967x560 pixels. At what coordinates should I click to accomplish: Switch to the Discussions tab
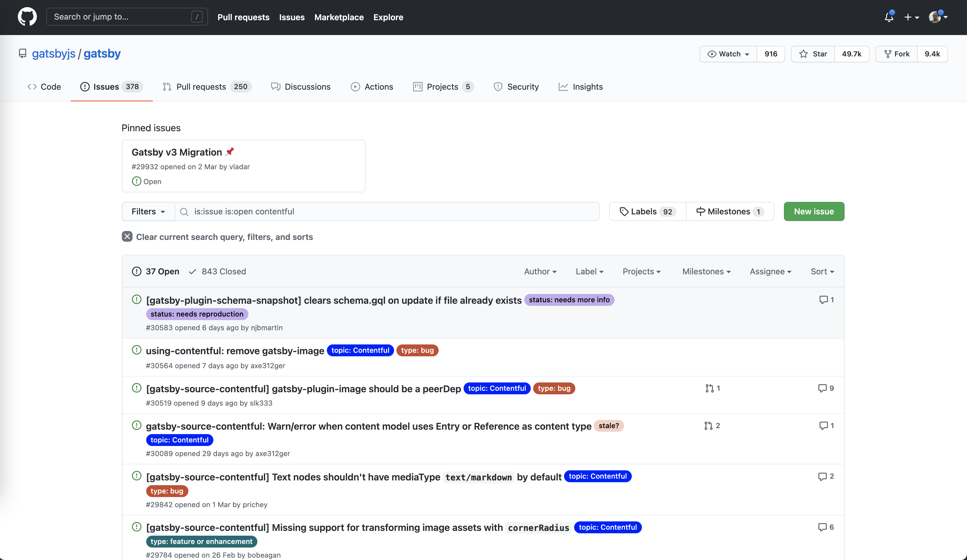(x=300, y=87)
